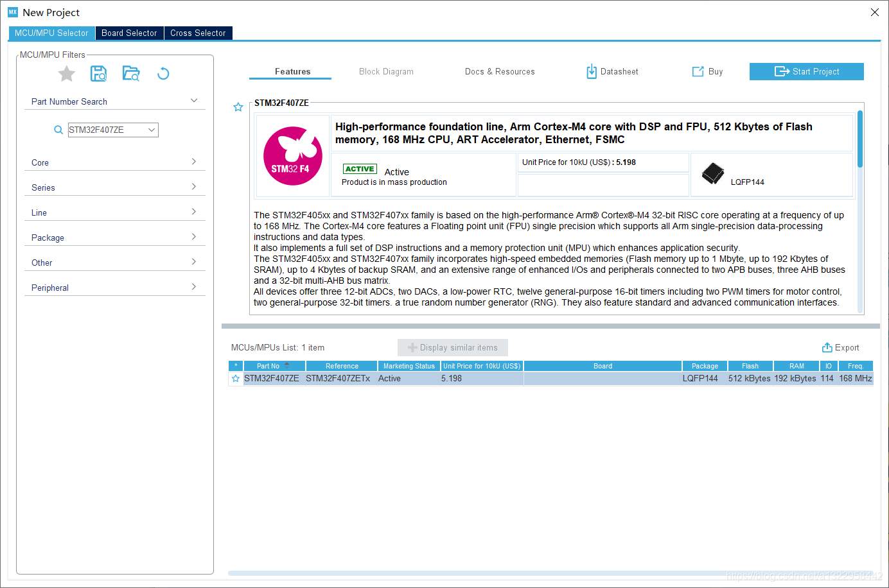Sort list by Board column
This screenshot has height=588, width=889.
[x=603, y=366]
